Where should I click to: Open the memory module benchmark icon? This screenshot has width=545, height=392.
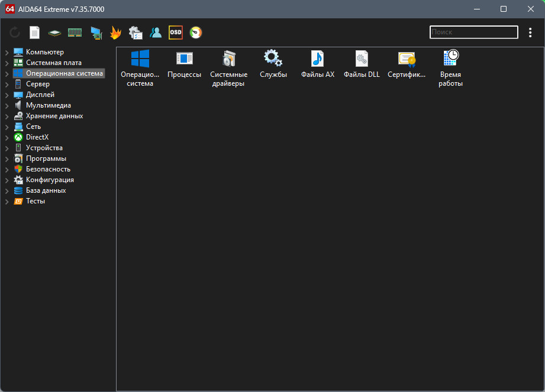tap(75, 33)
